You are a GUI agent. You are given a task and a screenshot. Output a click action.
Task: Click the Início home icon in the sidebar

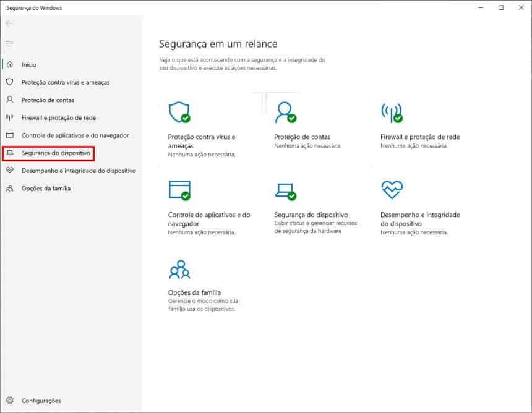pos(10,64)
